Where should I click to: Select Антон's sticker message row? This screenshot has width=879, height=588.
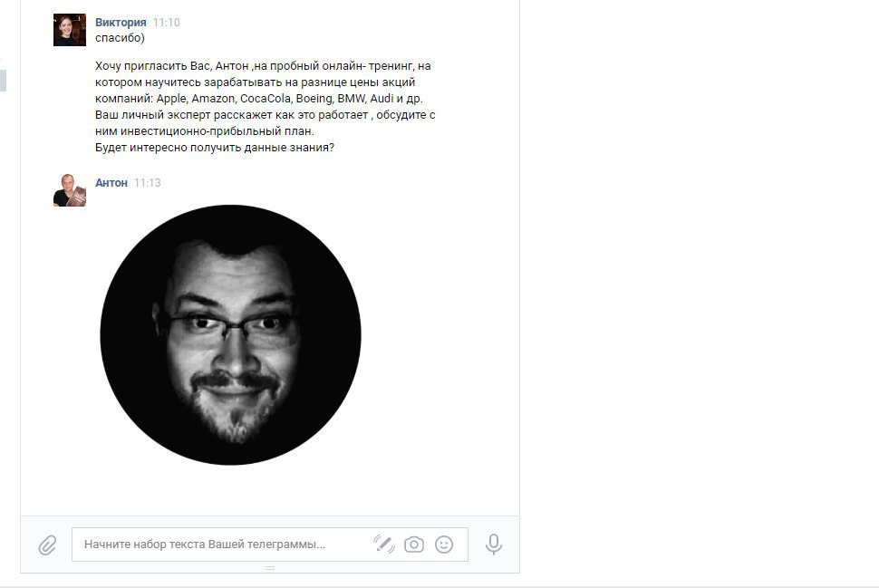coord(270,320)
